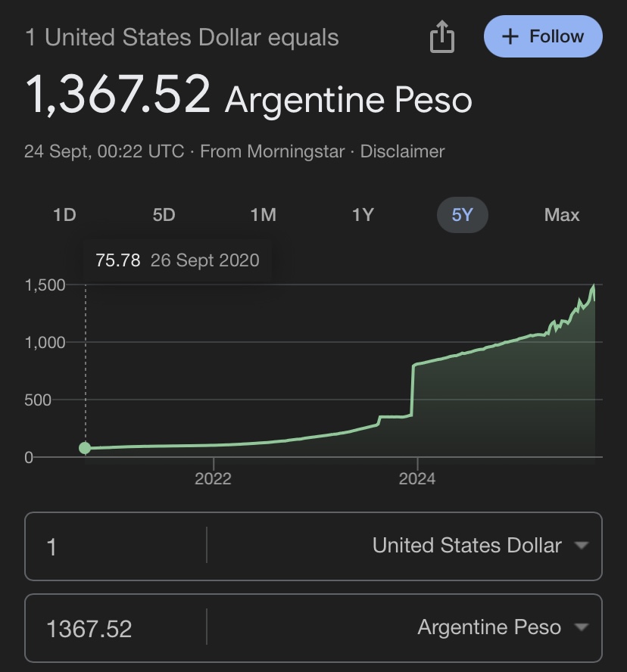Image resolution: width=627 pixels, height=672 pixels.
Task: Follow this currency pair
Action: coord(543,36)
